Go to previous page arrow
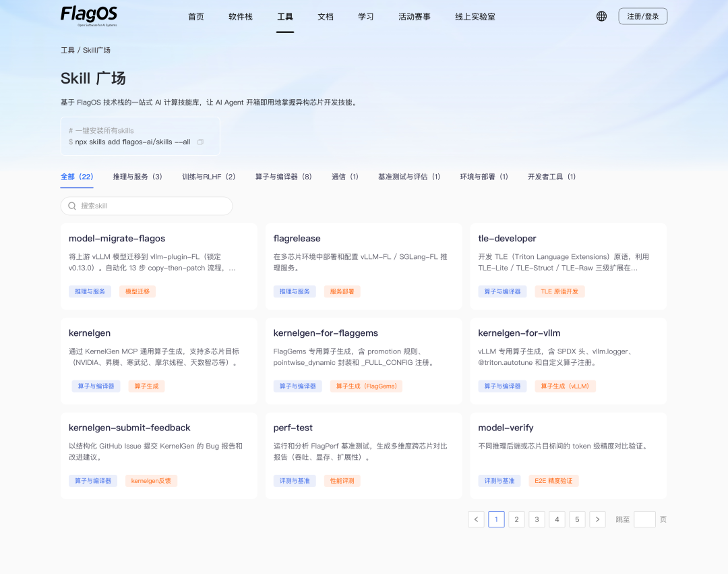This screenshot has width=728, height=574. tap(476, 519)
